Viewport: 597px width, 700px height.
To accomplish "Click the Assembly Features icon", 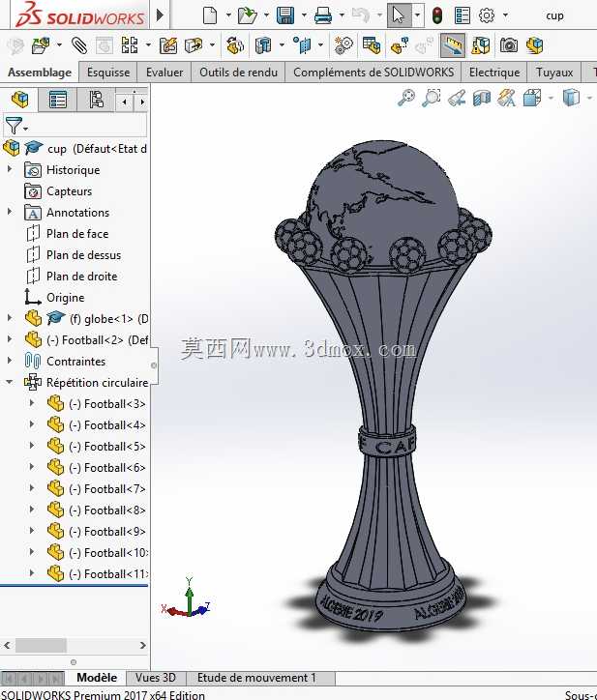I will point(263,45).
